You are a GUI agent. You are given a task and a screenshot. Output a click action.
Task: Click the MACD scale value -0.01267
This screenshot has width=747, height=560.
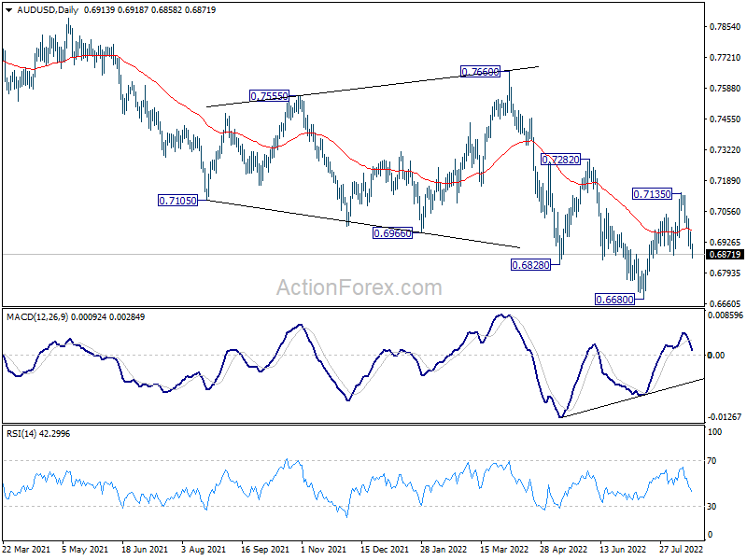point(725,417)
